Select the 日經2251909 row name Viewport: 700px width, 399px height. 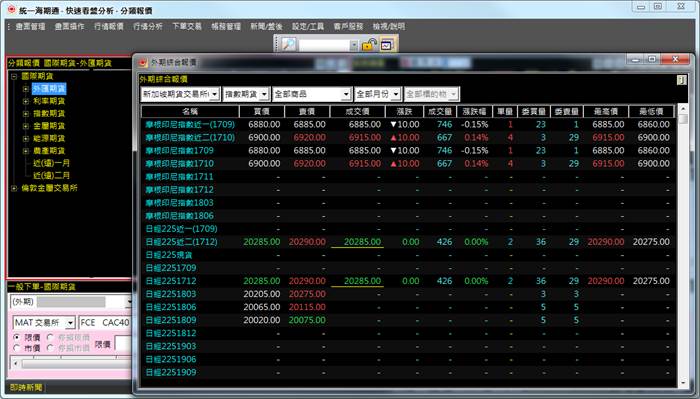pyautogui.click(x=171, y=372)
